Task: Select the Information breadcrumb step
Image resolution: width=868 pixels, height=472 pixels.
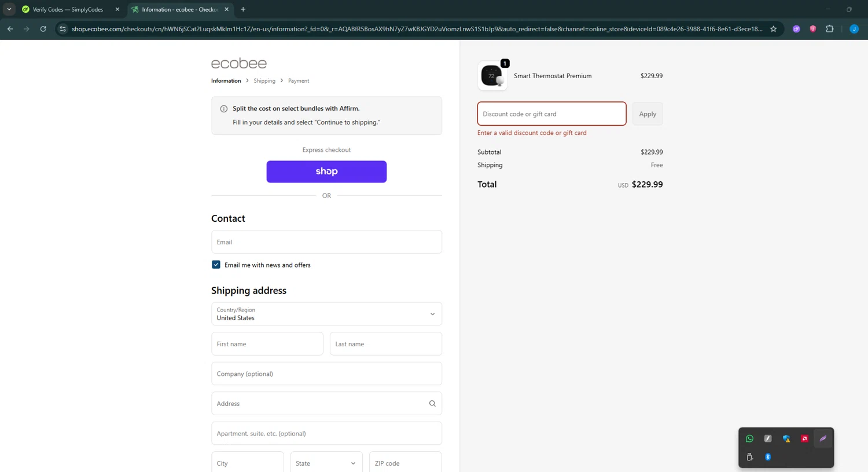Action: 226,81
